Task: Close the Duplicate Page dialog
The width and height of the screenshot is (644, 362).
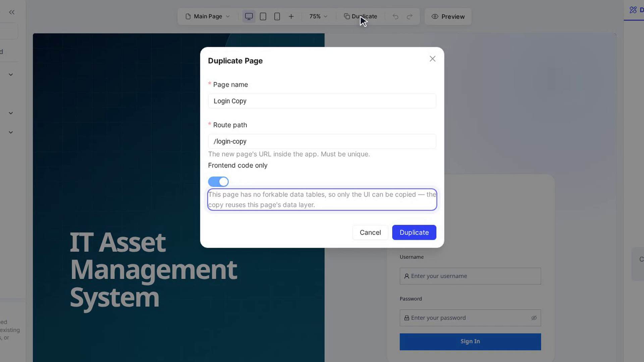Action: click(x=432, y=59)
